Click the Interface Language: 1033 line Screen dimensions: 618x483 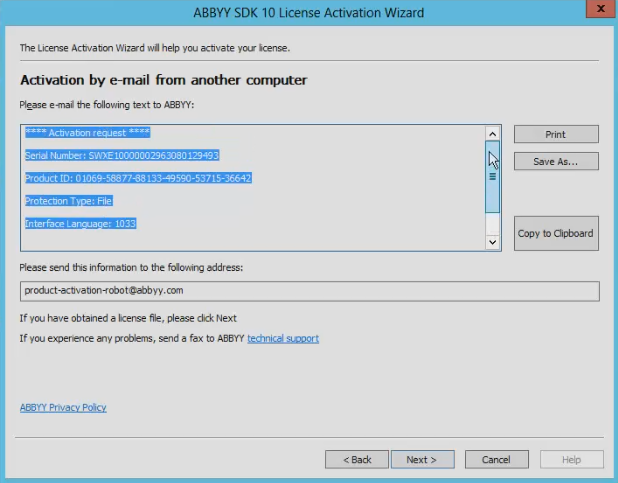[80, 224]
